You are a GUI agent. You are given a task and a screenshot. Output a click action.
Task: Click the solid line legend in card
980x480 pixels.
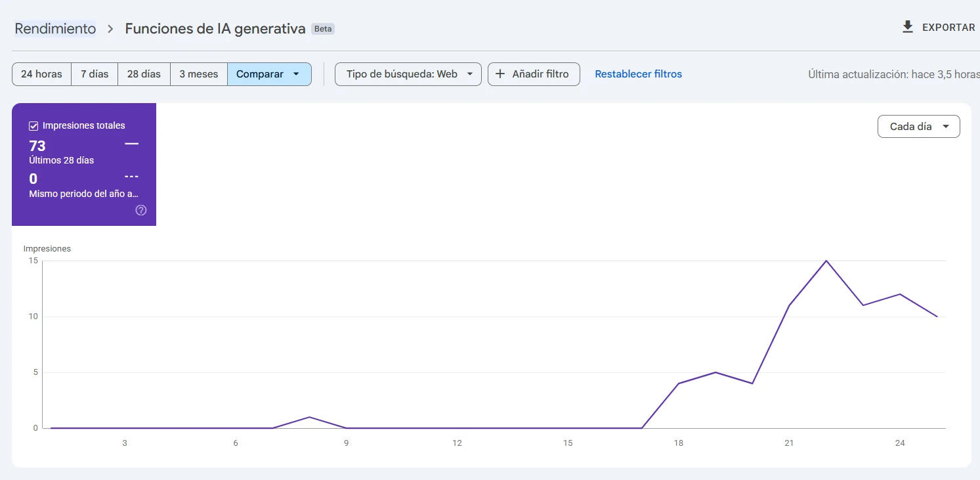131,144
